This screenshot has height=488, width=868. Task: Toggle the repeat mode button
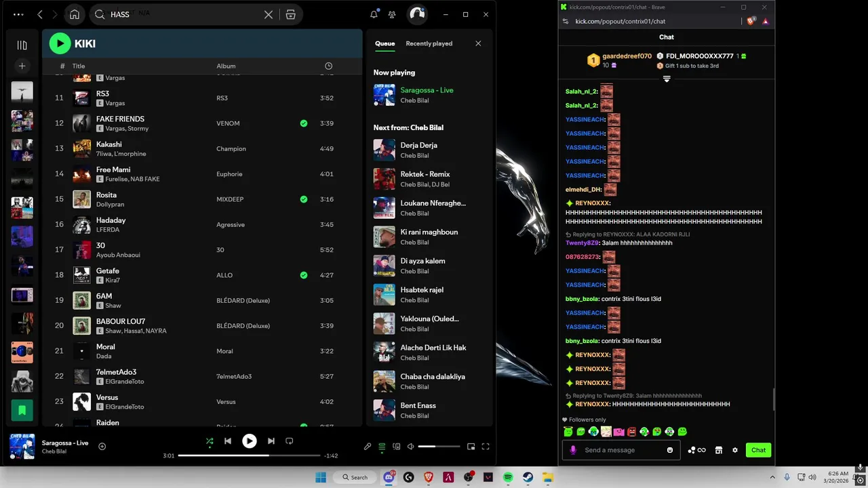click(290, 441)
